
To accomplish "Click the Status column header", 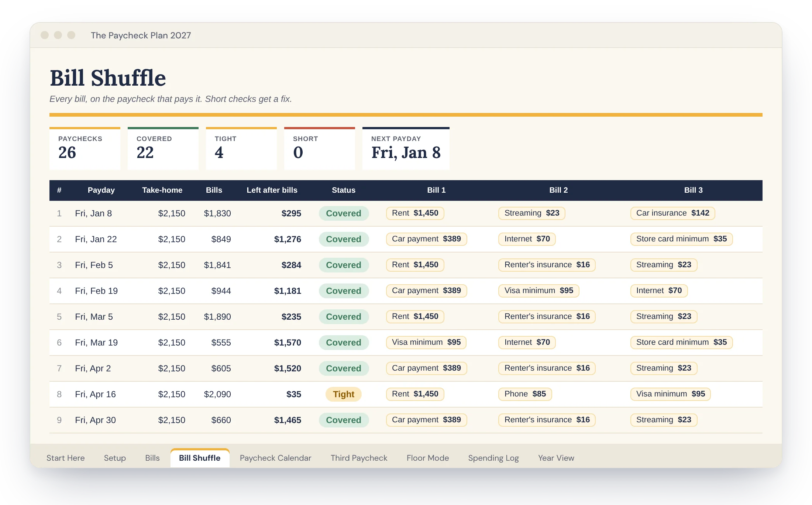I will click(343, 190).
